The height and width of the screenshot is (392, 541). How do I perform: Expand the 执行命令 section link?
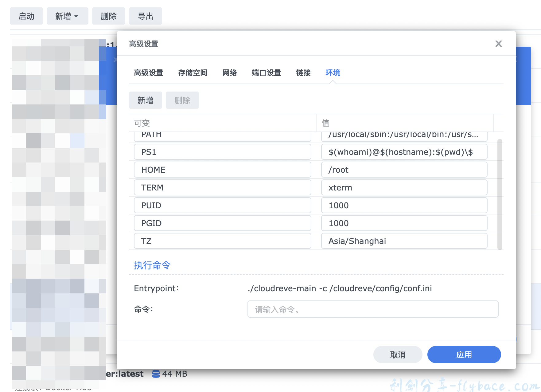[152, 265]
